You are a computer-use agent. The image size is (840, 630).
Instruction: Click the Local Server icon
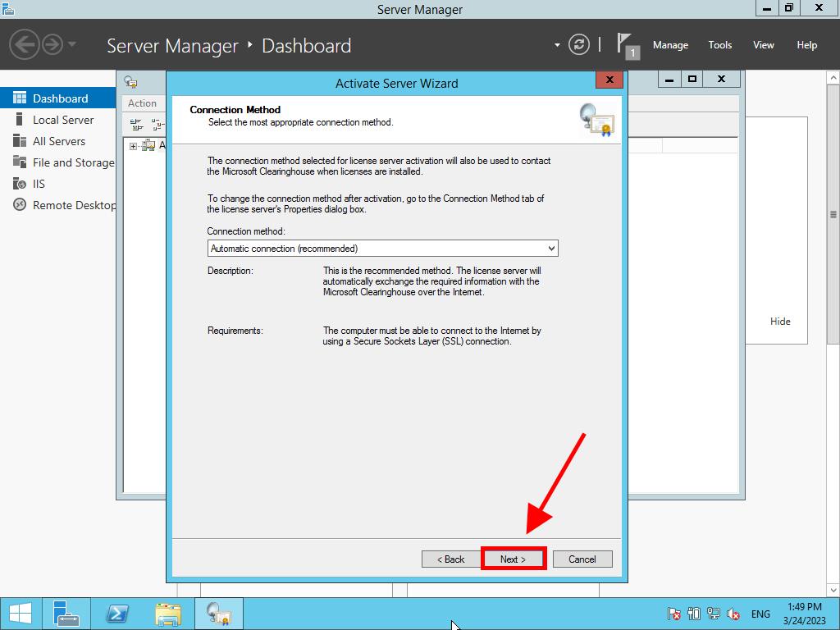(x=20, y=119)
